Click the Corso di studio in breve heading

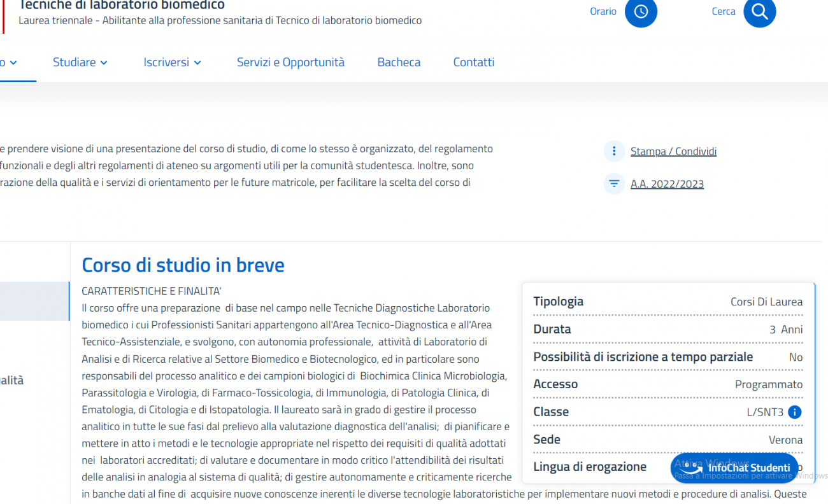tap(183, 265)
